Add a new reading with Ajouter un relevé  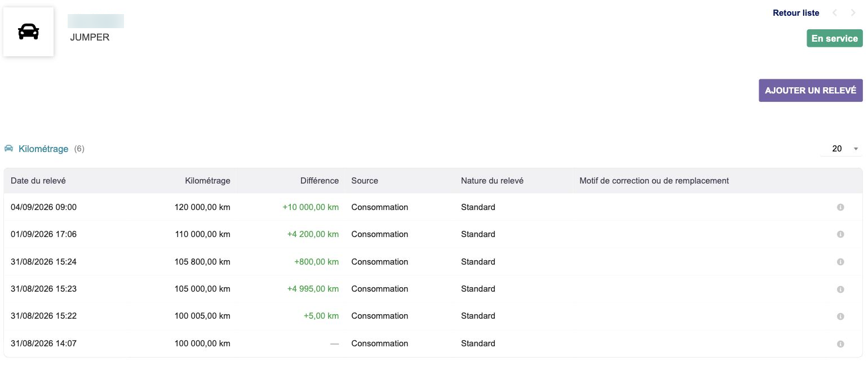coord(811,90)
